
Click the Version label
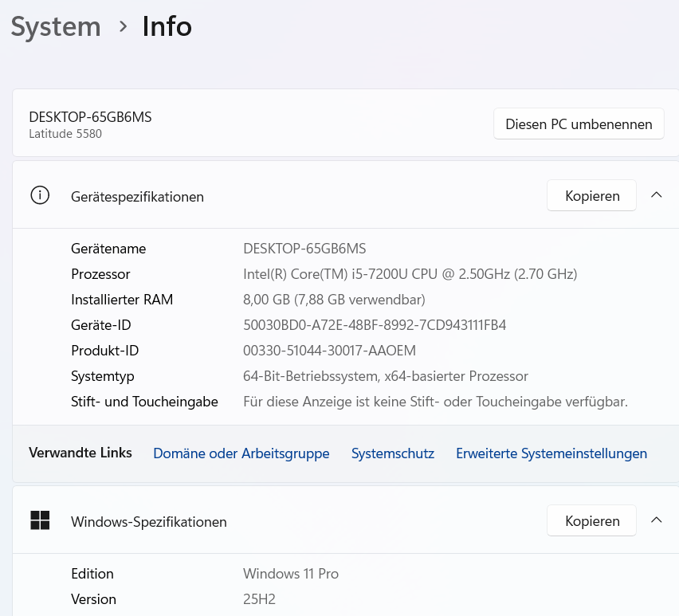point(93,599)
